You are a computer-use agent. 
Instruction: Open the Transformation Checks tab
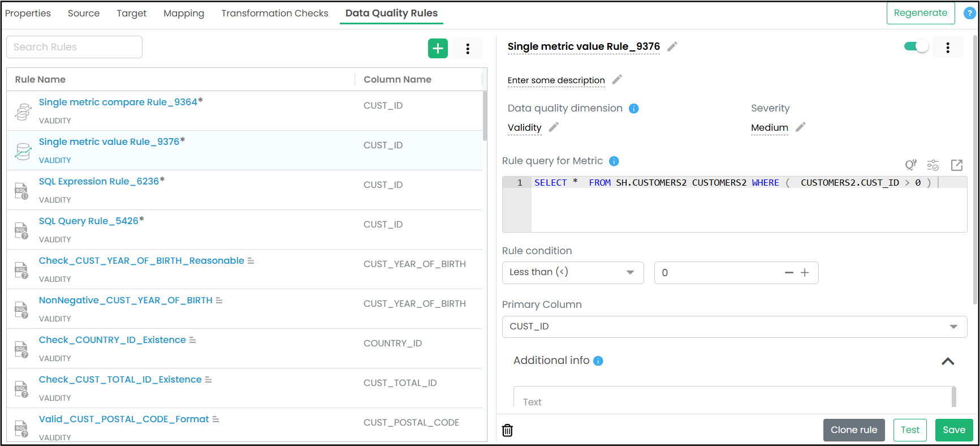tap(275, 13)
